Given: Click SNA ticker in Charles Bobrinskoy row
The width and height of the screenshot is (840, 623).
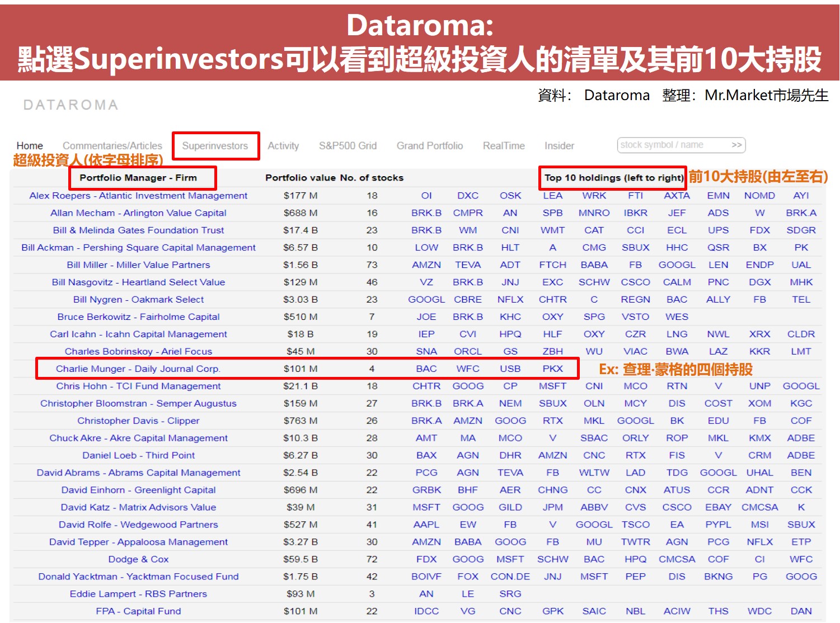Looking at the screenshot, I should pyautogui.click(x=426, y=351).
